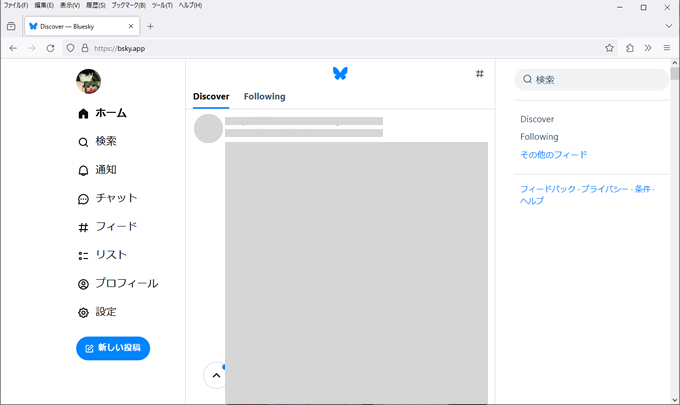The image size is (680, 405).
Task: Go back with the browser back arrow
Action: coord(13,48)
